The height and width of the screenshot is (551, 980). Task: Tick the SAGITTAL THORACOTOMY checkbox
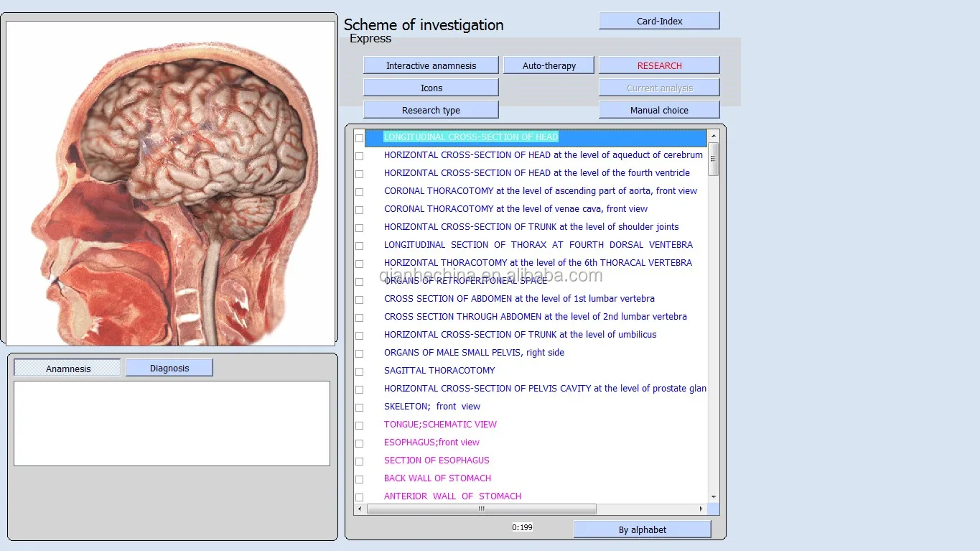point(359,371)
